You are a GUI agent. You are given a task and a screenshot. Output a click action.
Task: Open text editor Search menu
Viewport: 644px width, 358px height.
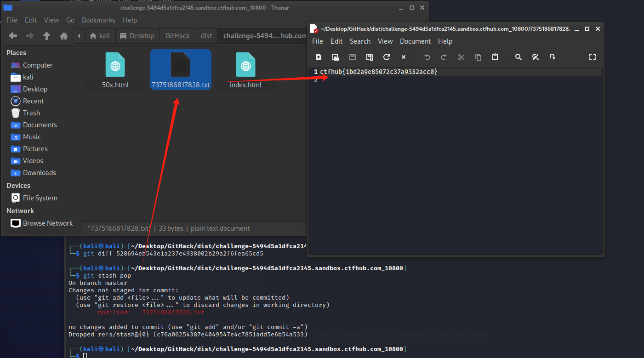360,41
